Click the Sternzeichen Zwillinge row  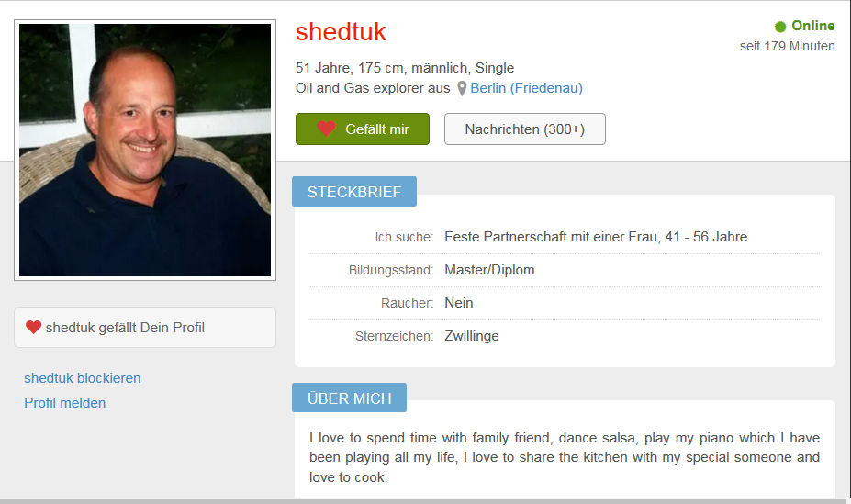[x=565, y=336]
